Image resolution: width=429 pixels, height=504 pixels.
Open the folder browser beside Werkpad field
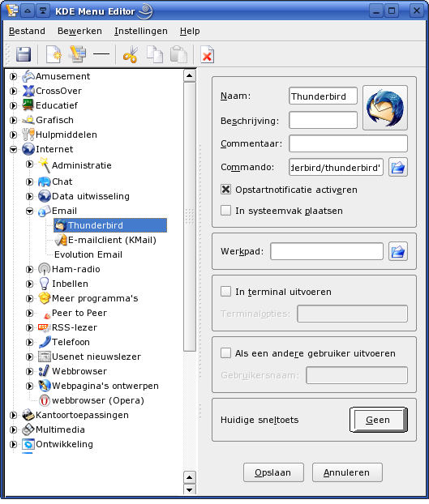pos(398,251)
